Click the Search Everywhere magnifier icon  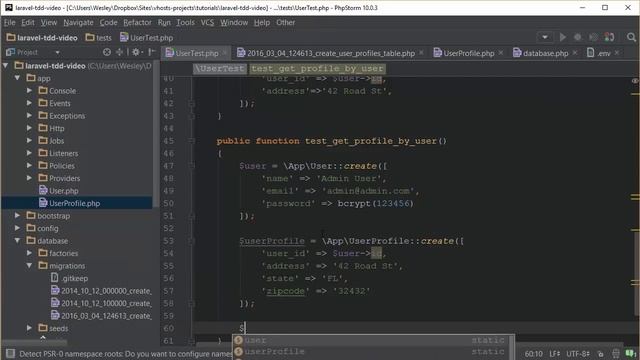coord(631,38)
